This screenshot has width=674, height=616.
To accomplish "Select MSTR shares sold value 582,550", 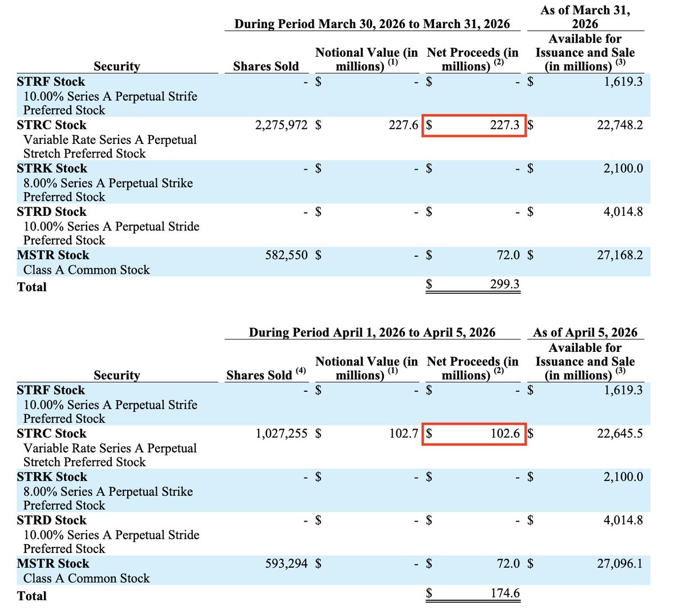I will [x=286, y=255].
